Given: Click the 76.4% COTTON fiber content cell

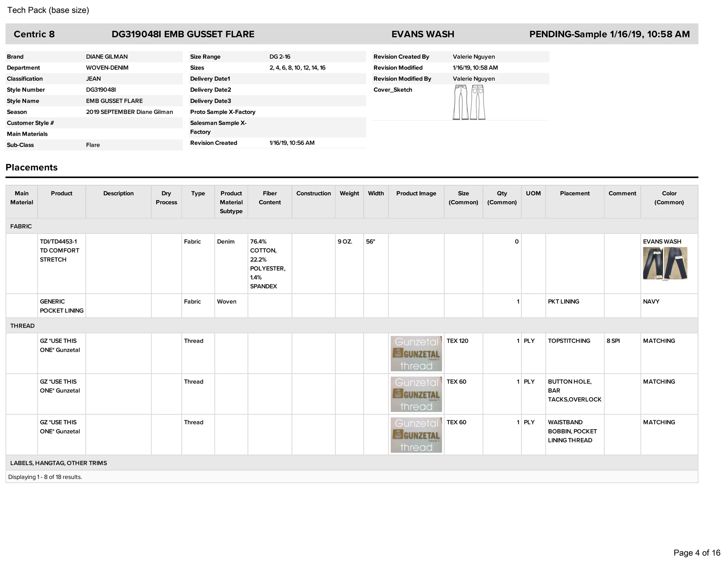Looking at the screenshot, I should pos(270,264).
